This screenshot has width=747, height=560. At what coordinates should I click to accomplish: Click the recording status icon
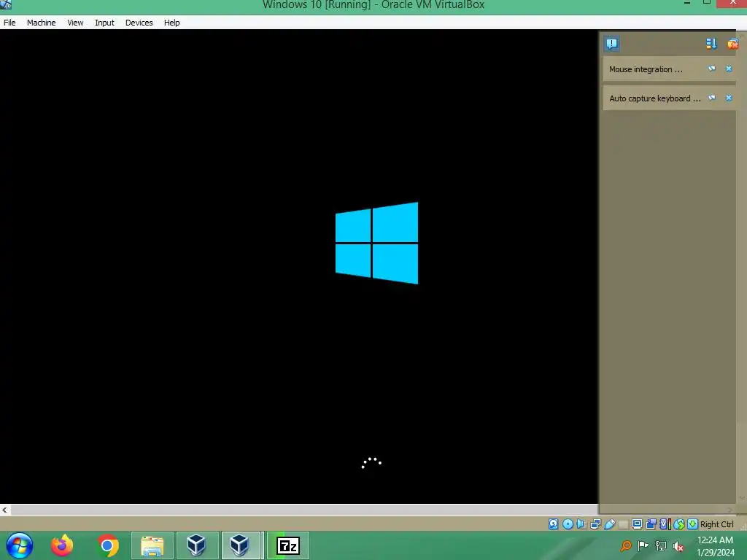(651, 524)
